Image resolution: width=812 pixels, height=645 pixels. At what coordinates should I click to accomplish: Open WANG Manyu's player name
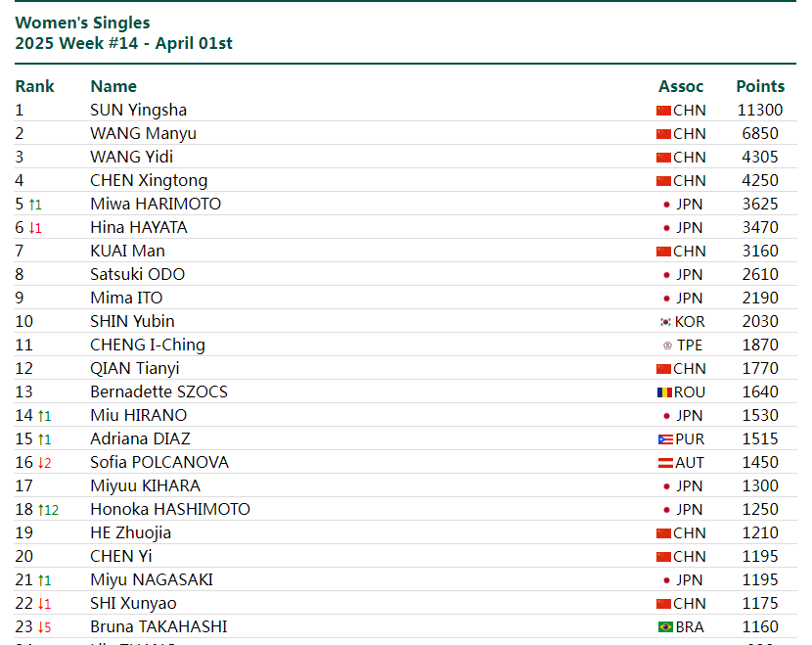[x=144, y=134]
